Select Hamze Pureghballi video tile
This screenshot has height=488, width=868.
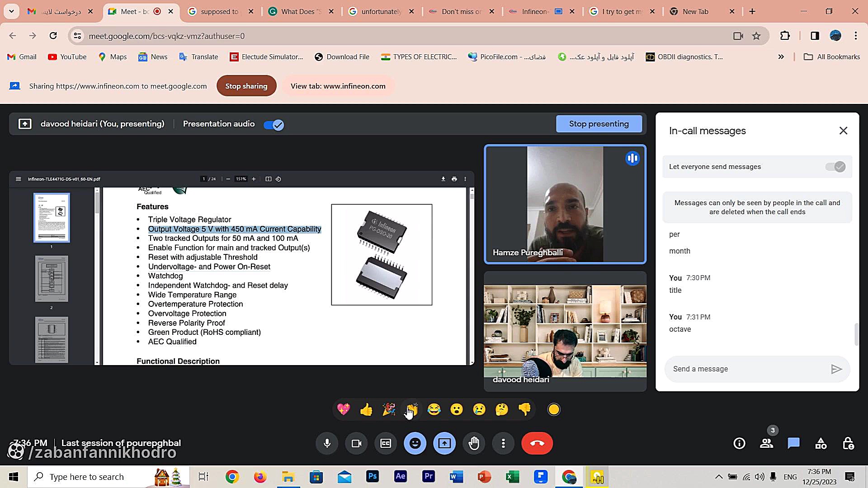[x=565, y=204]
